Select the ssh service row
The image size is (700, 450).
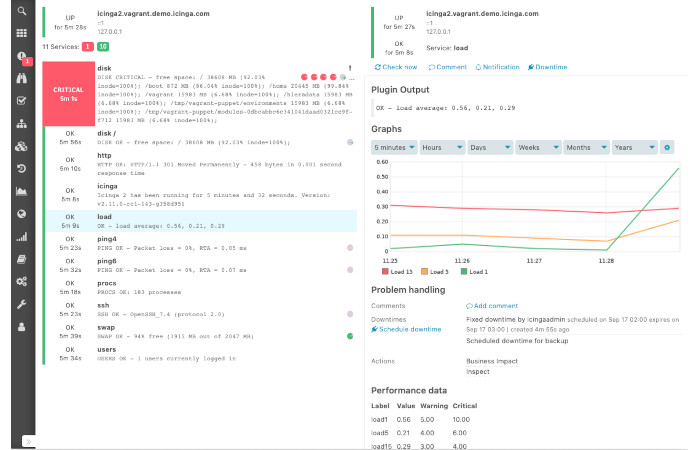point(200,309)
